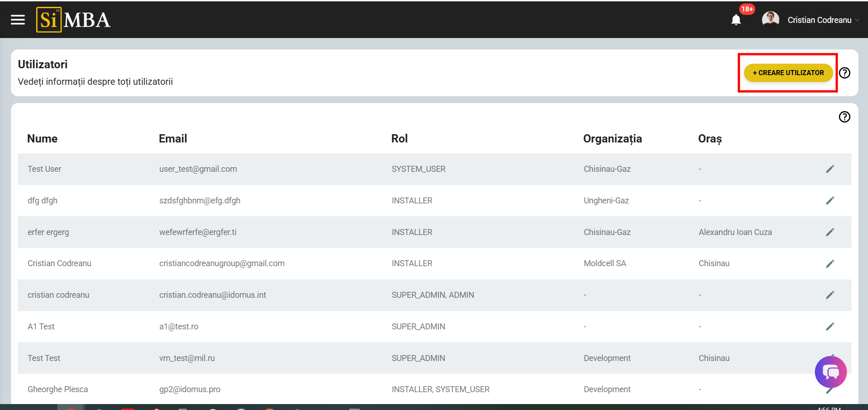Edit the erfer ergerg user row
Image resolution: width=868 pixels, height=410 pixels.
click(x=830, y=232)
